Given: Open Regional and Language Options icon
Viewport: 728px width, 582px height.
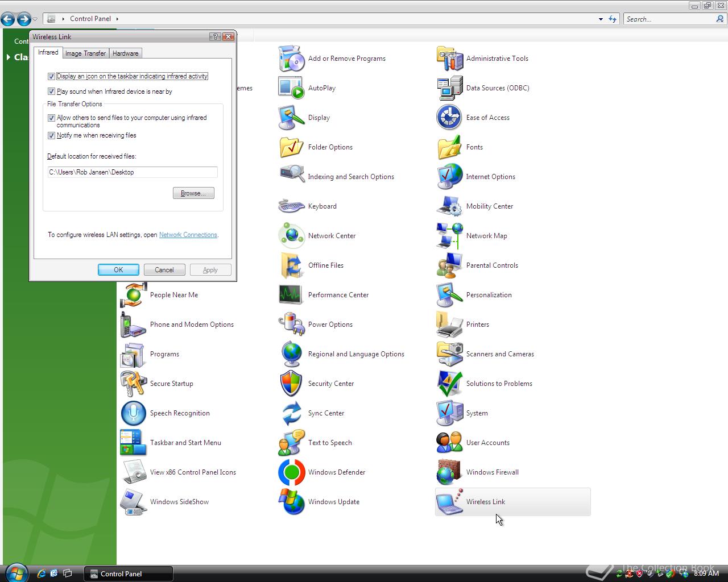Looking at the screenshot, I should click(292, 354).
